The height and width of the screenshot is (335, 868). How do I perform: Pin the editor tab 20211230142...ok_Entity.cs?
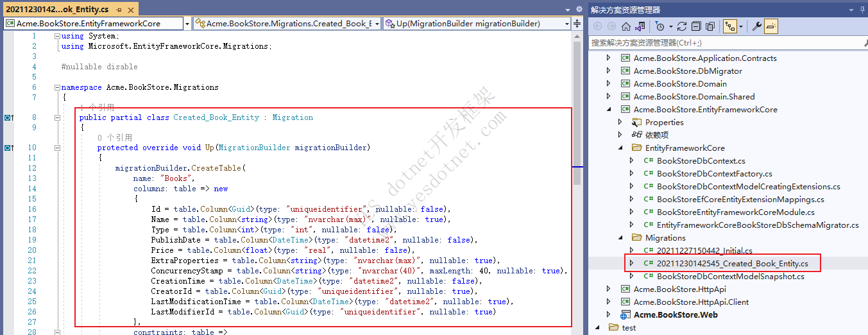coord(119,10)
